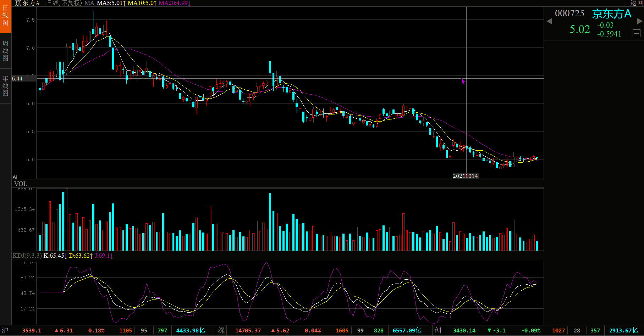Click Shenzhen turnover 6557.09亿
This screenshot has width=644, height=336.
407,330
